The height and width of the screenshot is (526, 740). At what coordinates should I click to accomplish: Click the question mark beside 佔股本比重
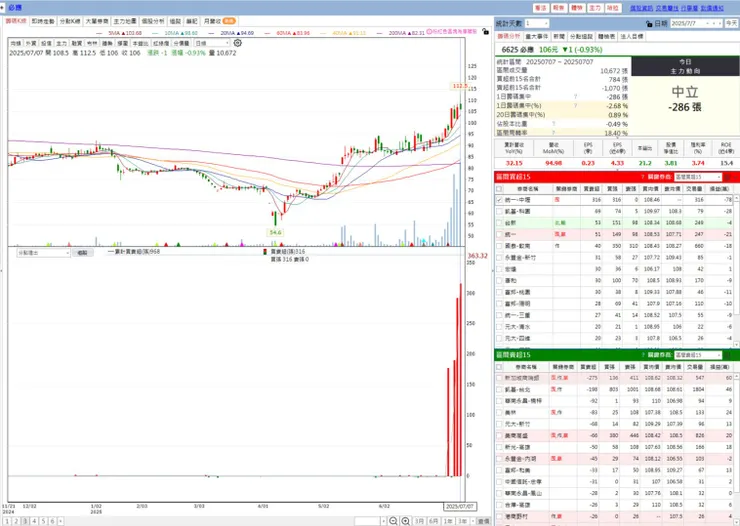[553, 124]
